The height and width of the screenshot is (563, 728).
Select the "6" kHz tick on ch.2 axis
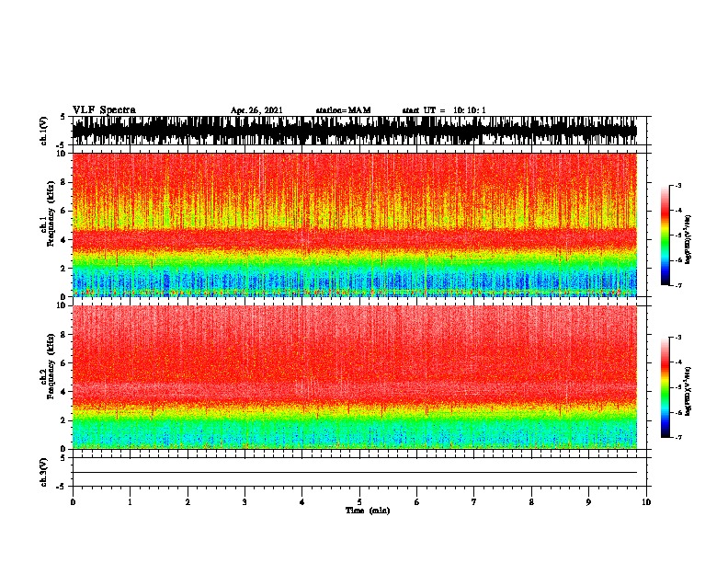pyautogui.click(x=64, y=362)
